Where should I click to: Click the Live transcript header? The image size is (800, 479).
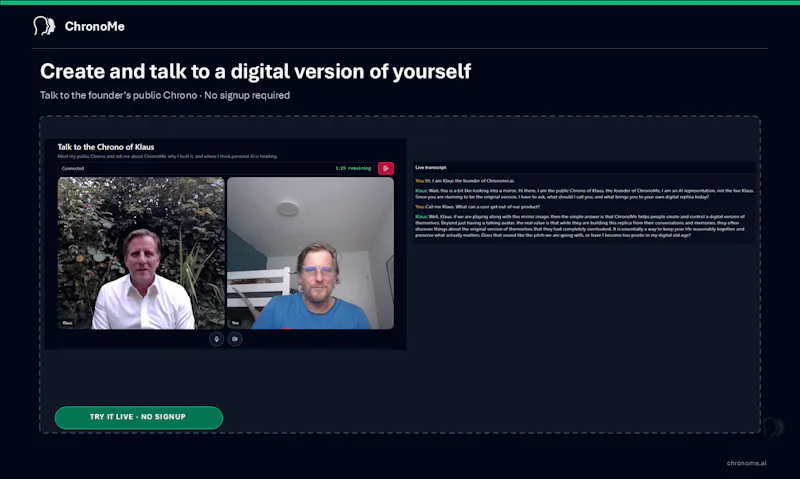(x=431, y=167)
